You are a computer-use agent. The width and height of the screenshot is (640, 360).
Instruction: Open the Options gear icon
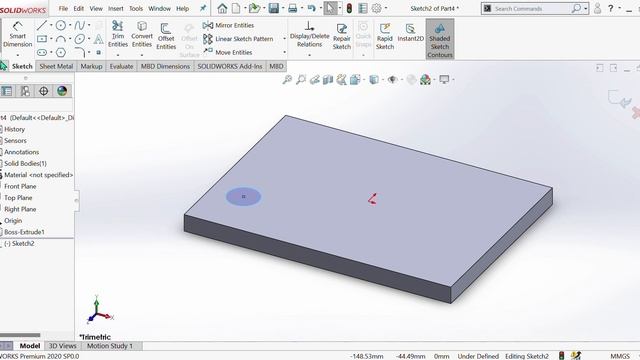pos(377,8)
